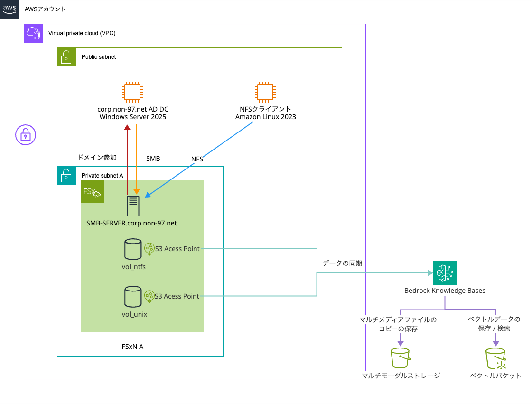Screen dimensions: 532x404
Task: Select the FSxN A caption text
Action: tap(132, 347)
